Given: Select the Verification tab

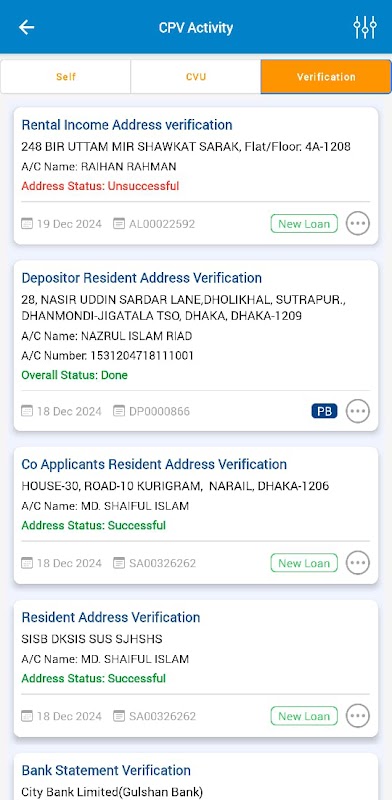Looking at the screenshot, I should (326, 77).
